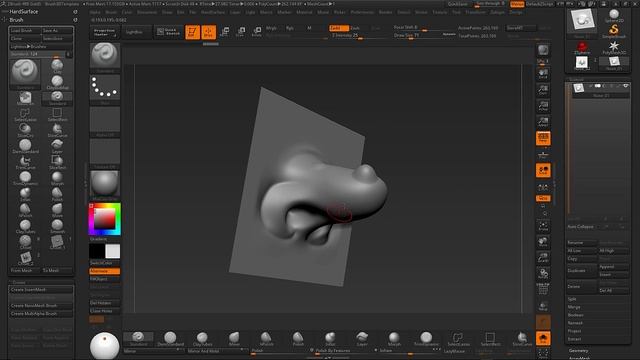Open the Project subtool menu
This screenshot has width=640, height=360.
tap(574, 331)
